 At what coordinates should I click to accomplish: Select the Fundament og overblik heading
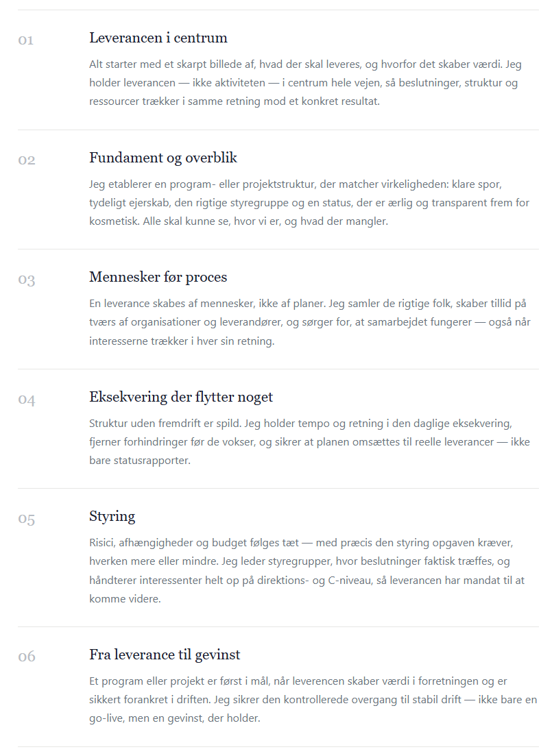[x=163, y=158]
